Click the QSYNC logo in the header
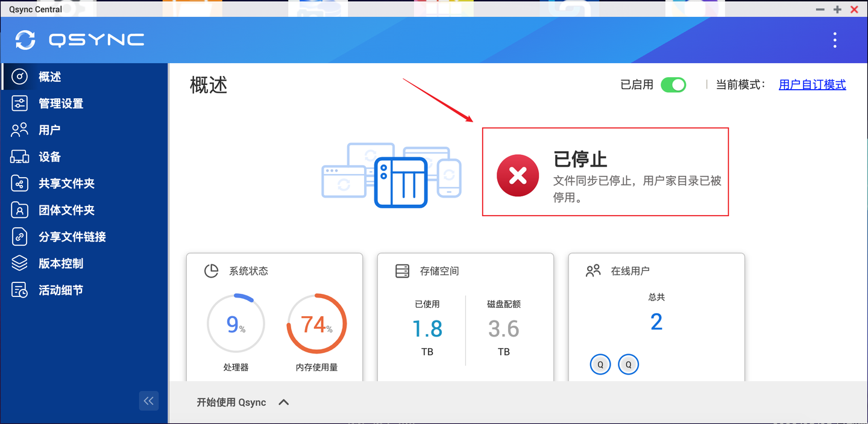Screen dimensions: 868x424 pos(78,40)
